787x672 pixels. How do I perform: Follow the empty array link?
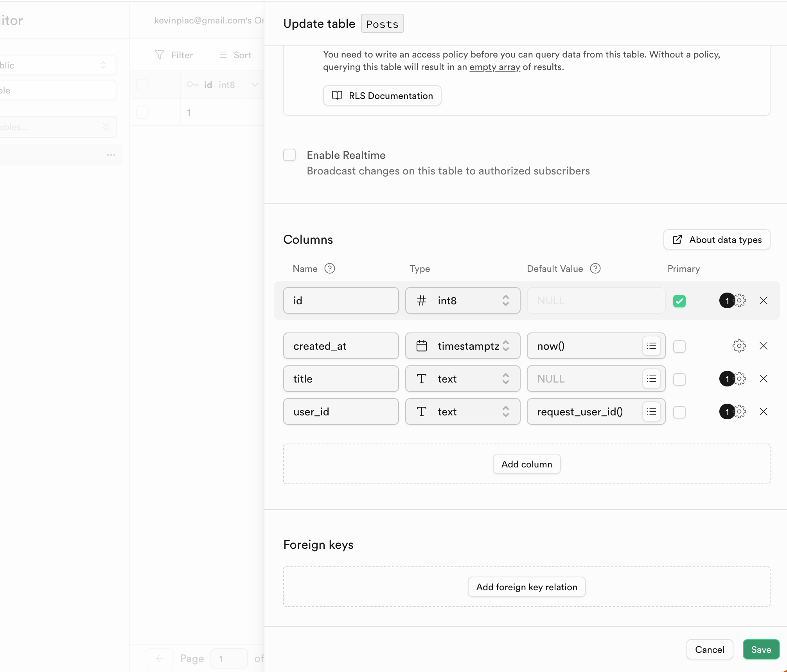pyautogui.click(x=494, y=67)
